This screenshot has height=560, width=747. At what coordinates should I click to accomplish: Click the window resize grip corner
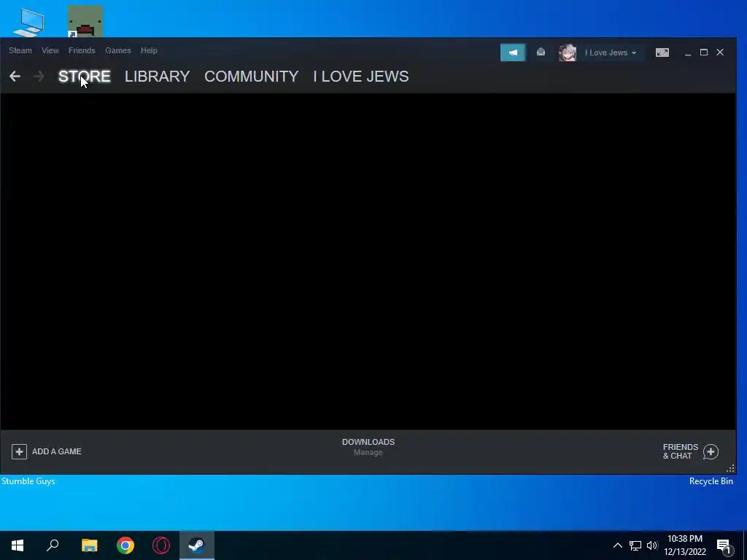tap(730, 469)
